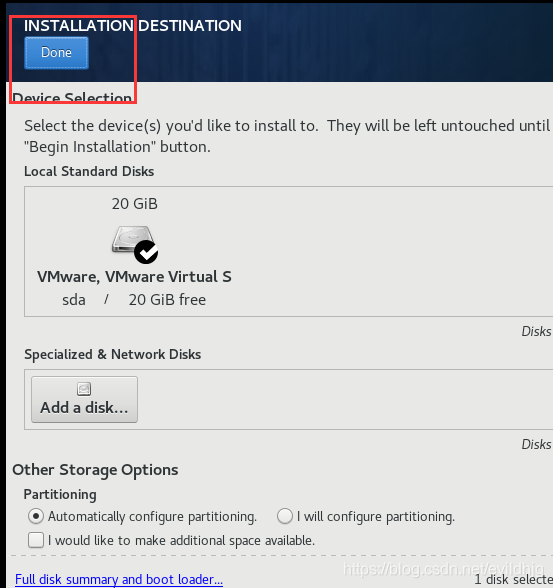This screenshot has width=553, height=588.
Task: Click the Automatically configure partitioning label text
Action: (152, 517)
